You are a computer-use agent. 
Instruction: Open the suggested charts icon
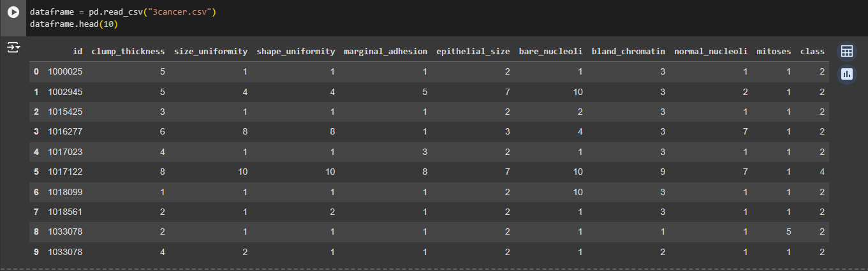pos(847,74)
